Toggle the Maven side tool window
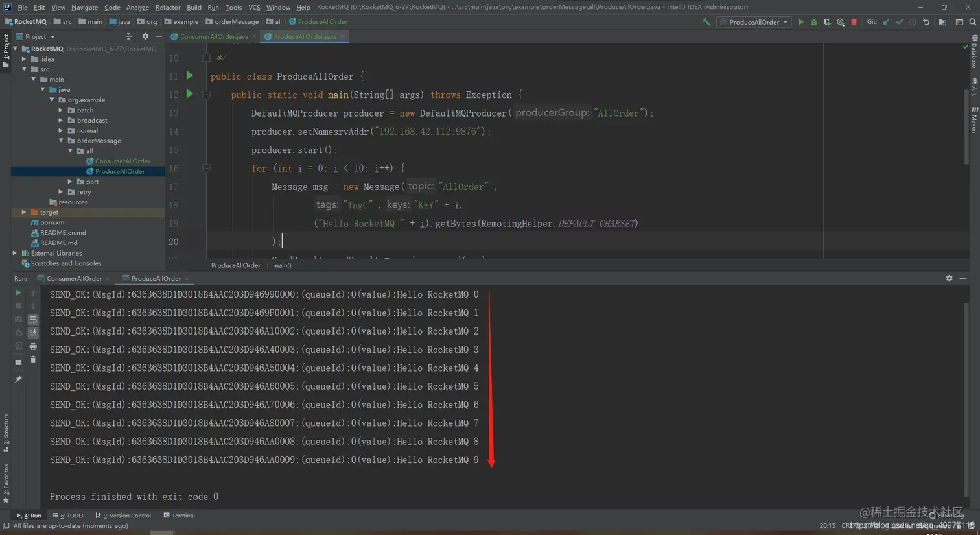This screenshot has height=535, width=980. coord(974,120)
